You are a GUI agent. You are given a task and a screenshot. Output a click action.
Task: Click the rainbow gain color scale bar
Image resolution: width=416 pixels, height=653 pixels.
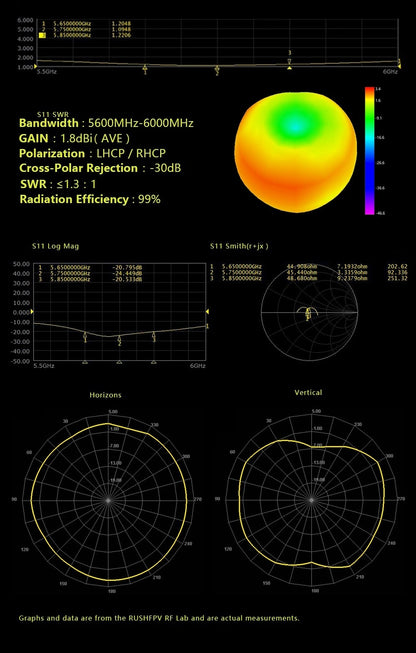click(369, 151)
